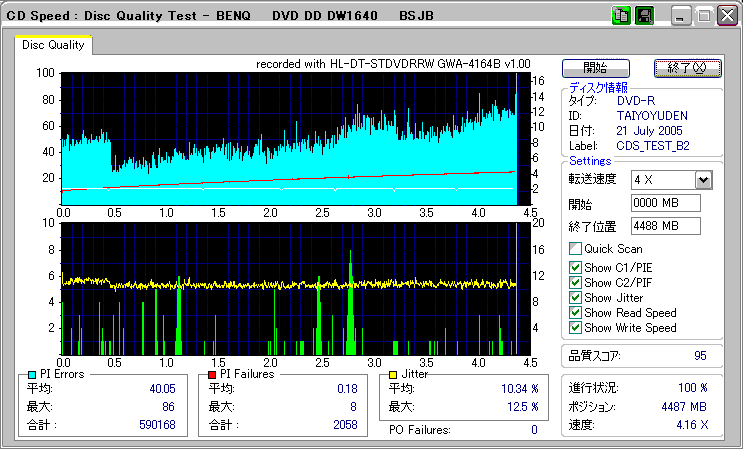
Task: Click the end position 4488 MB field
Action: tap(664, 225)
